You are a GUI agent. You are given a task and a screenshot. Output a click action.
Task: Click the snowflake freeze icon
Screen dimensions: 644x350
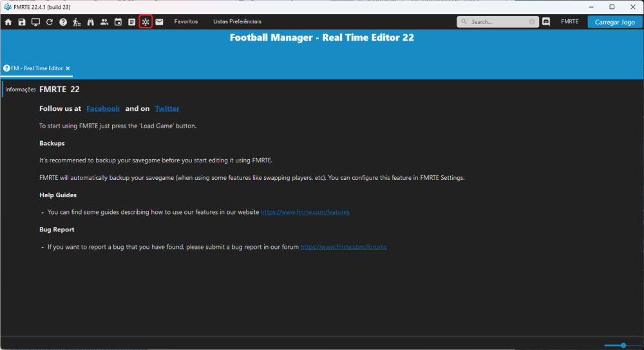(146, 22)
